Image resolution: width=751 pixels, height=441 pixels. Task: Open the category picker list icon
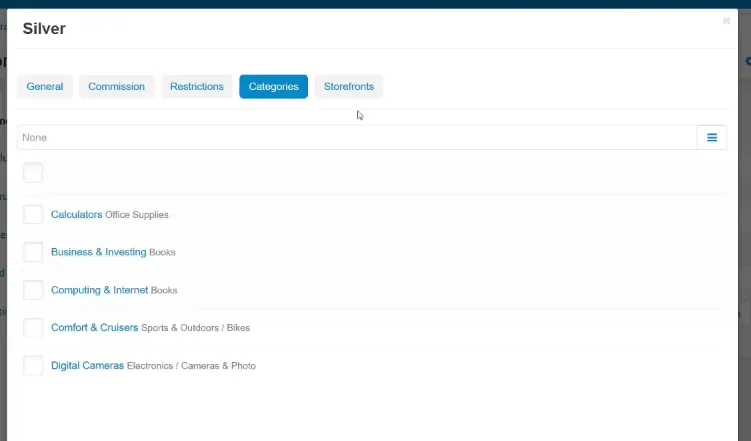pos(712,137)
